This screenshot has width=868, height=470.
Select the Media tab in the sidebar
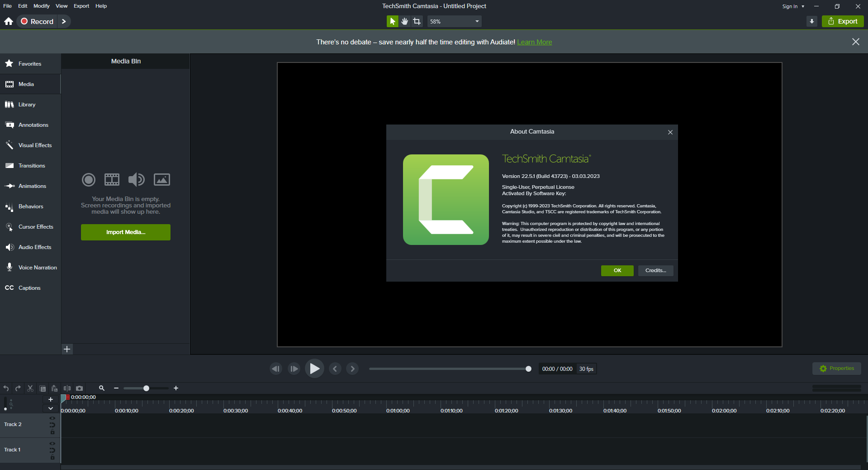coord(30,84)
